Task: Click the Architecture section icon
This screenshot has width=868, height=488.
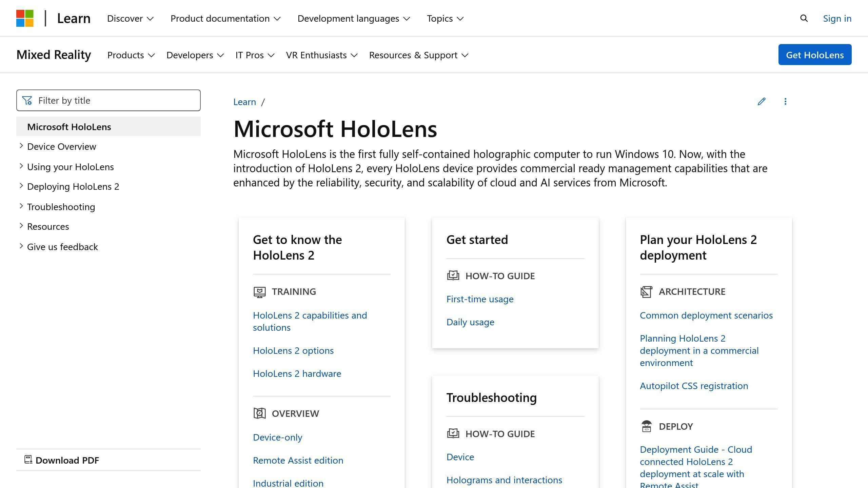Action: [x=646, y=292]
